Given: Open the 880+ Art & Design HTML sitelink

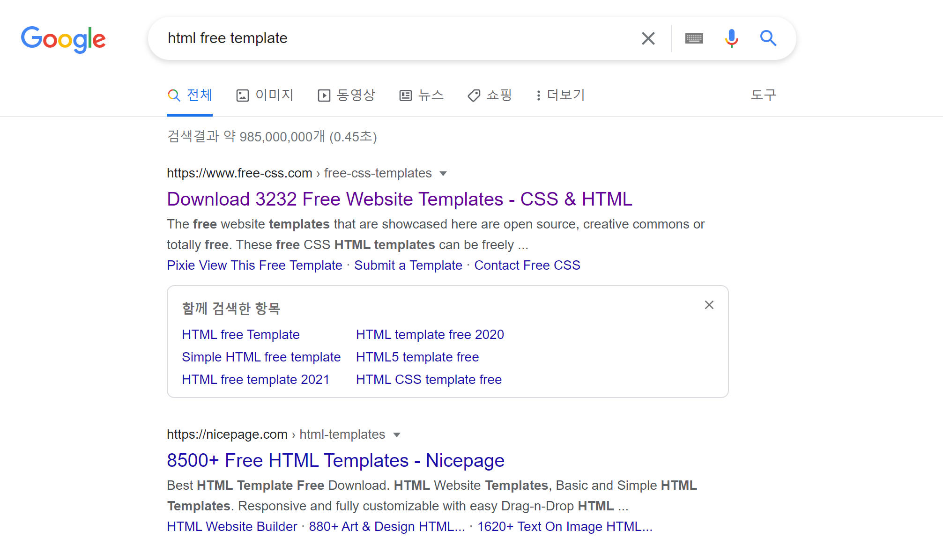Looking at the screenshot, I should (x=387, y=527).
